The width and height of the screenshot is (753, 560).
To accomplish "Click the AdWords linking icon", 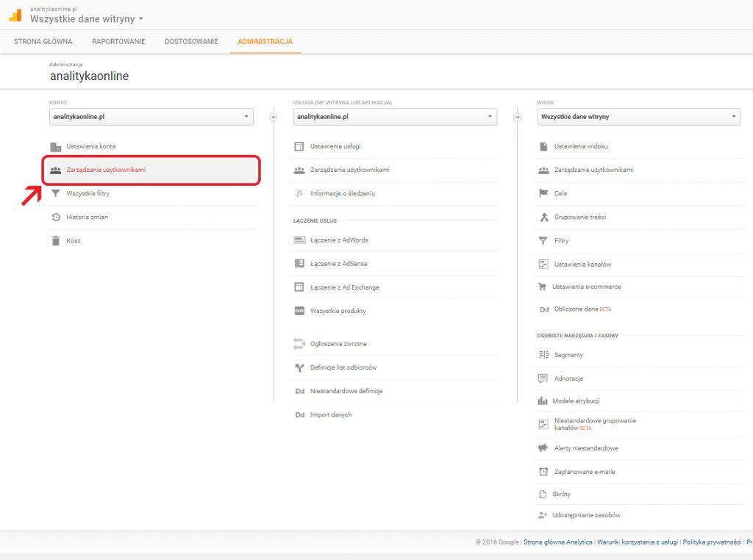I will tap(300, 240).
